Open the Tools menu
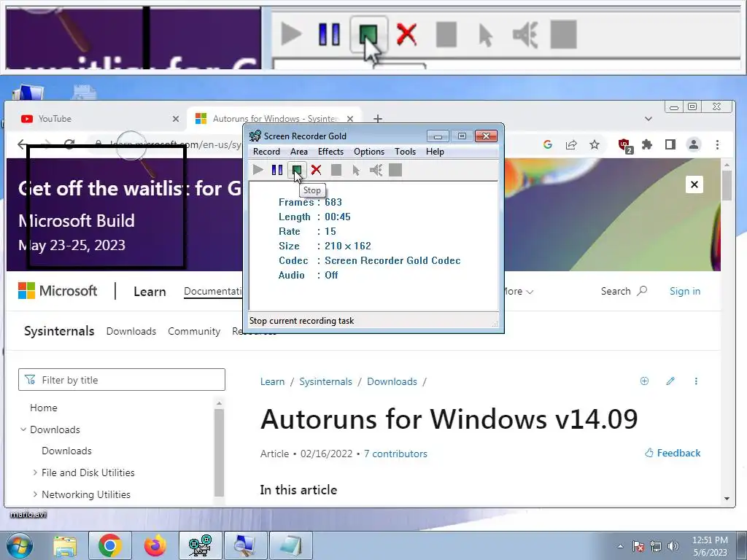This screenshot has width=747, height=560. (x=405, y=152)
